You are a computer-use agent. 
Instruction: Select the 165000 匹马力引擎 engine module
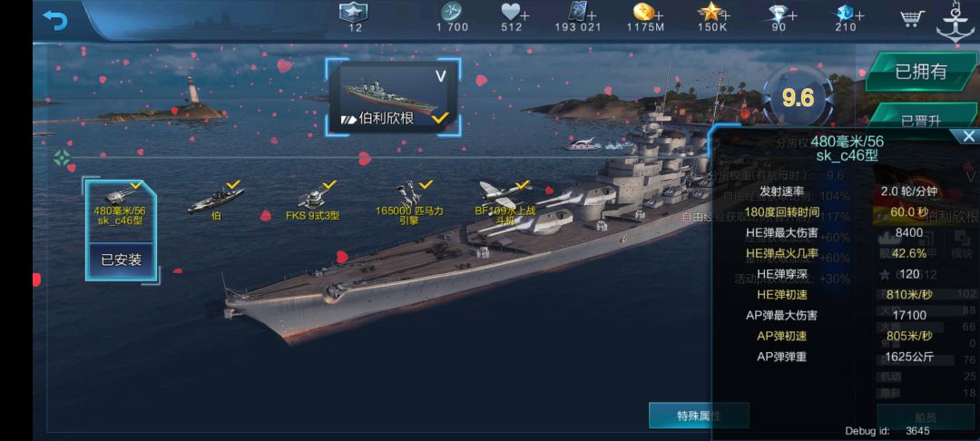click(409, 202)
